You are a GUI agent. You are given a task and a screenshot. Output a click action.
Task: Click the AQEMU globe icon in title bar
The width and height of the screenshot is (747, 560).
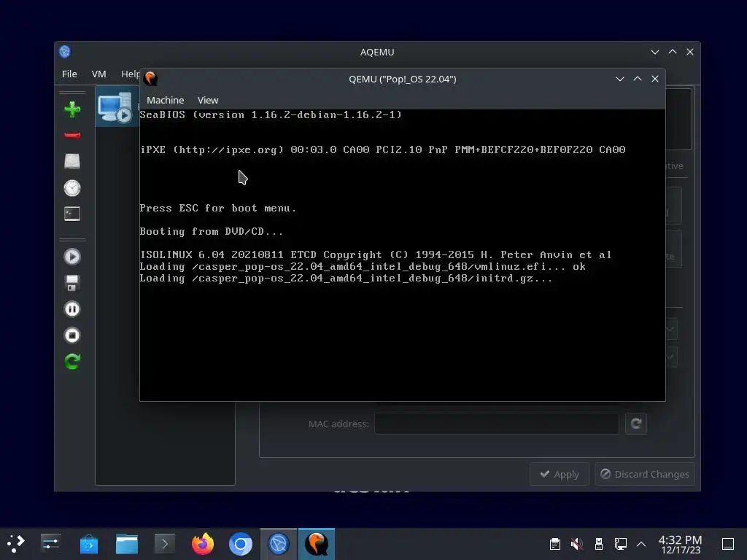65,52
